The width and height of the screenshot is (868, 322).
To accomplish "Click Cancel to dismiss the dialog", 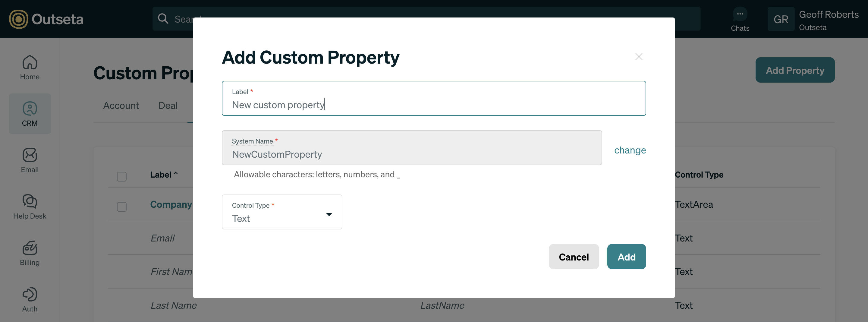I will click(x=574, y=257).
